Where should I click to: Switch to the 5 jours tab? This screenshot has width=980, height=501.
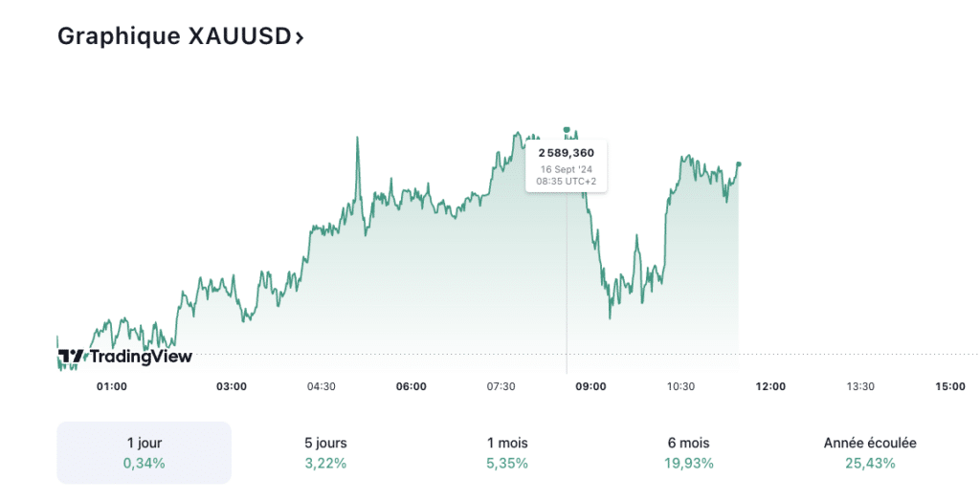tap(325, 452)
